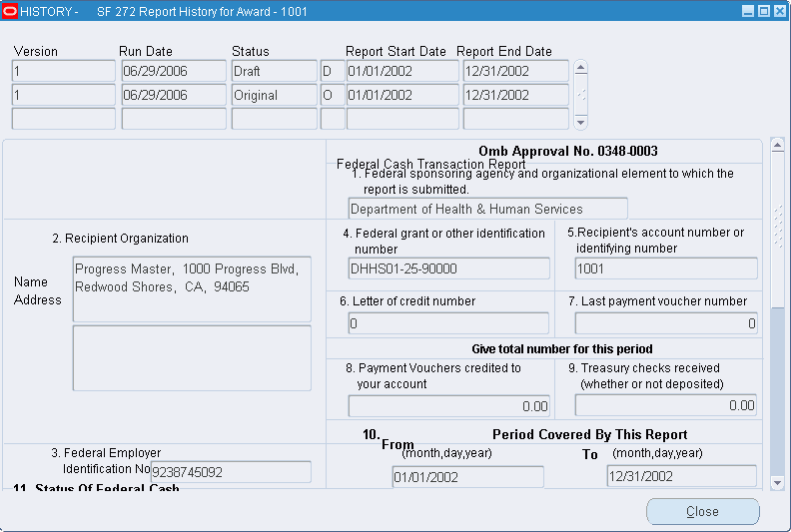Viewport: 791px width, 532px height.
Task: Click federal grant number DHHS01-25-90000 field
Action: 449,268
